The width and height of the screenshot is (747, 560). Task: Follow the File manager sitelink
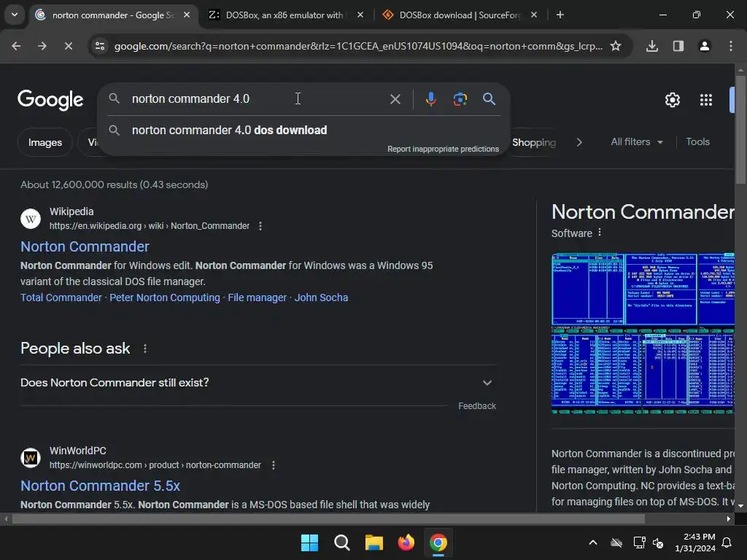click(x=258, y=297)
